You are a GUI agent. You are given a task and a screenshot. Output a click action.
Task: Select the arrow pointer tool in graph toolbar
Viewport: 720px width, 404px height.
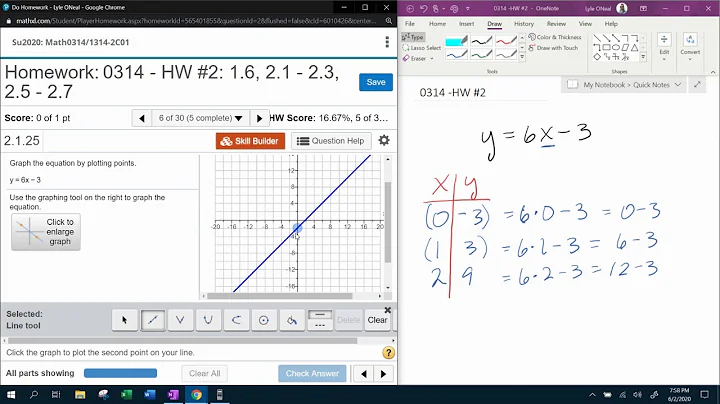[x=124, y=320]
